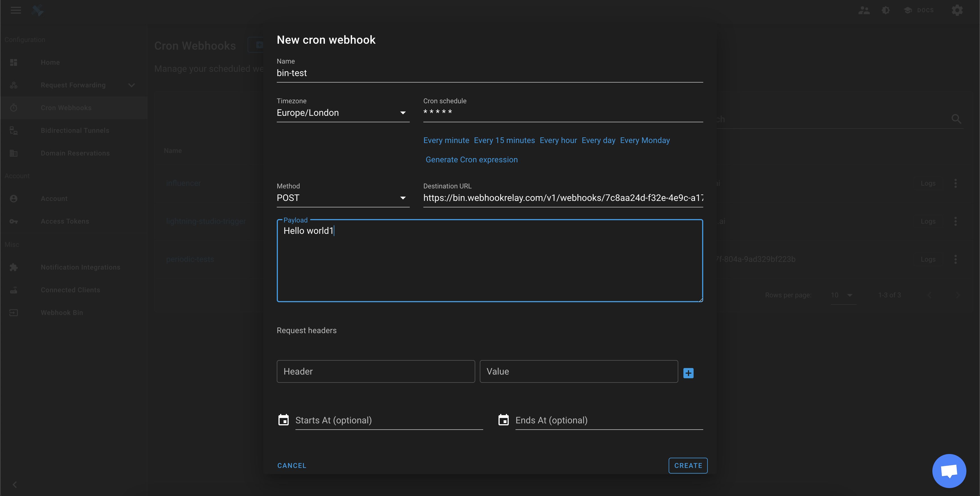This screenshot has height=496, width=980.
Task: Click the search magnifier icon
Action: (x=956, y=119)
